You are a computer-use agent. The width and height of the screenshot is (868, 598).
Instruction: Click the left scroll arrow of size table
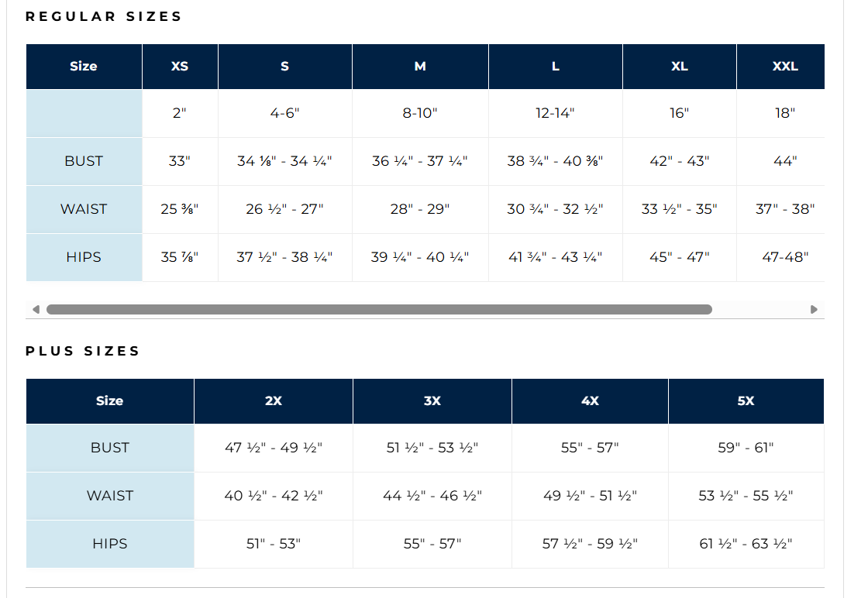click(36, 309)
